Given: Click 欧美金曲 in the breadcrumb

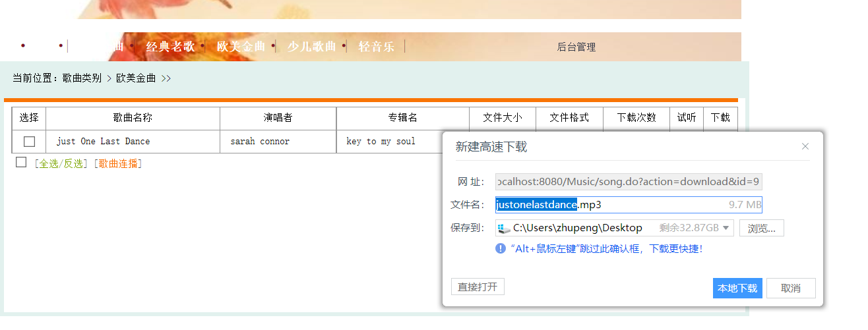Looking at the screenshot, I should click(136, 78).
